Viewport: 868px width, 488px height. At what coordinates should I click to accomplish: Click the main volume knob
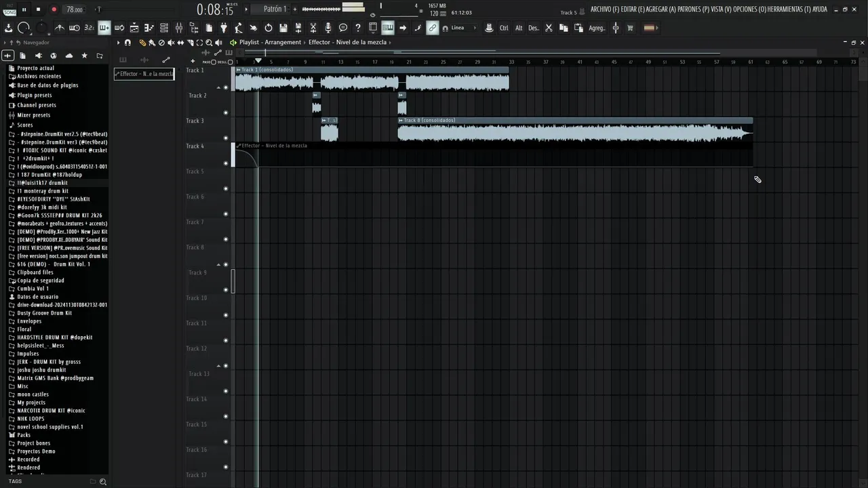24,28
